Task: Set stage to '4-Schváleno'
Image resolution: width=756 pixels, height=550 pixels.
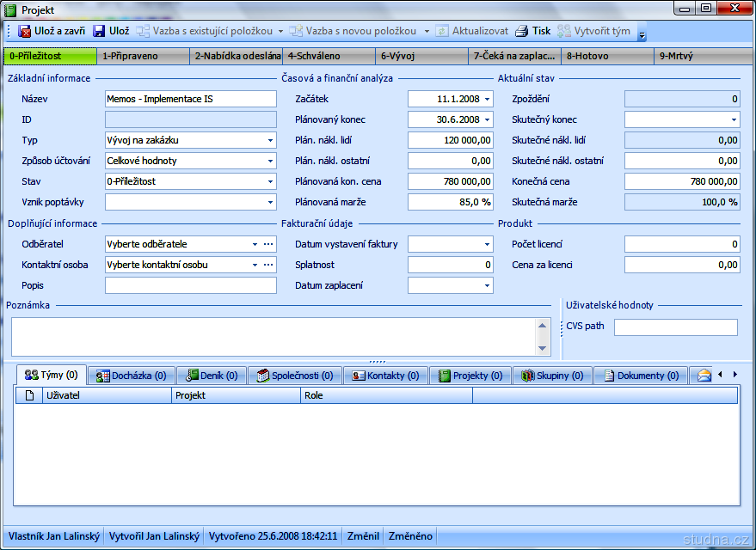Action: point(328,56)
